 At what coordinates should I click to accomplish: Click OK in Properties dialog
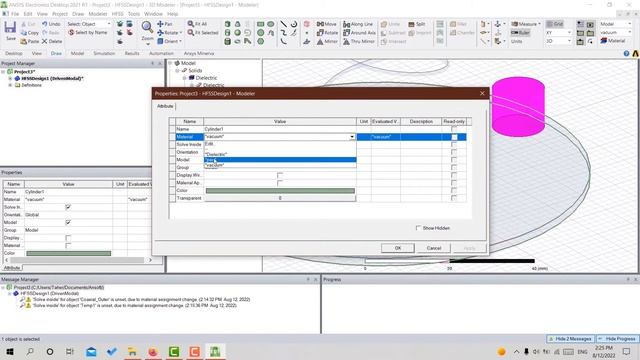click(398, 248)
